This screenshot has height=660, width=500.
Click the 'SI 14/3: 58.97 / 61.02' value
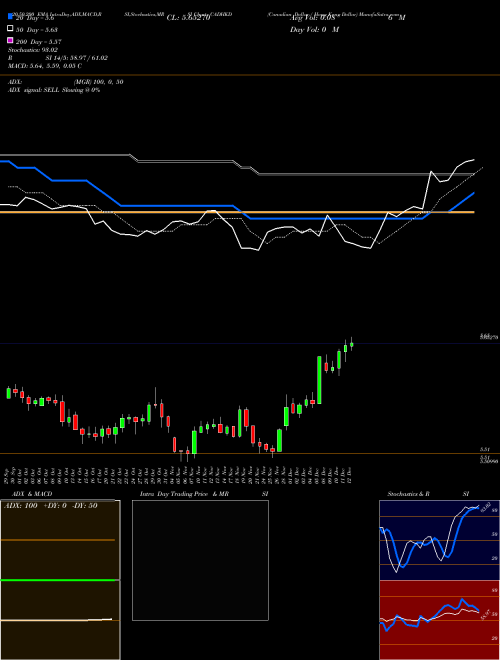pos(77,58)
